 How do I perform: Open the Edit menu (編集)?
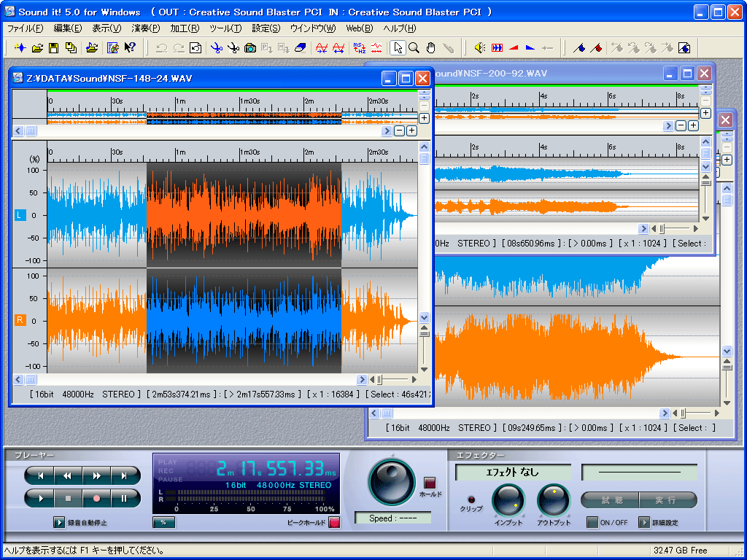click(x=68, y=28)
